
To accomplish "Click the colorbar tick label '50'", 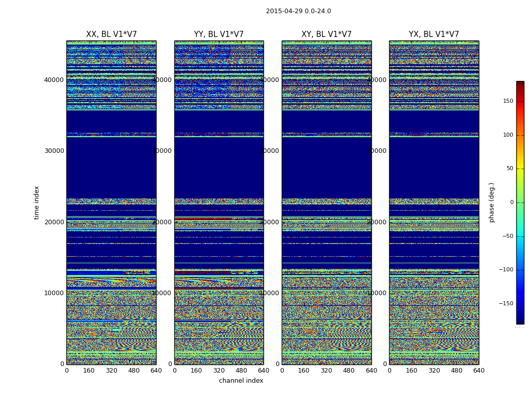I will coord(510,169).
